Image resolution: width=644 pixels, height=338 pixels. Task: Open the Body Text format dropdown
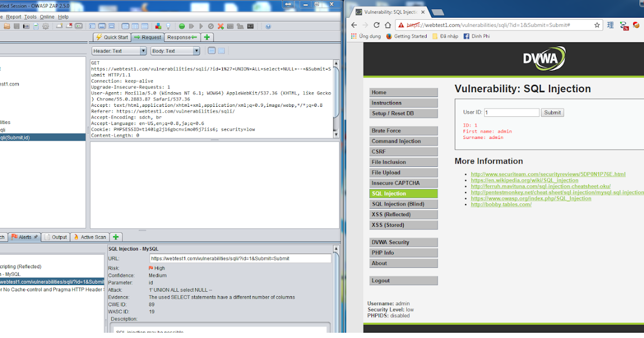pos(197,50)
